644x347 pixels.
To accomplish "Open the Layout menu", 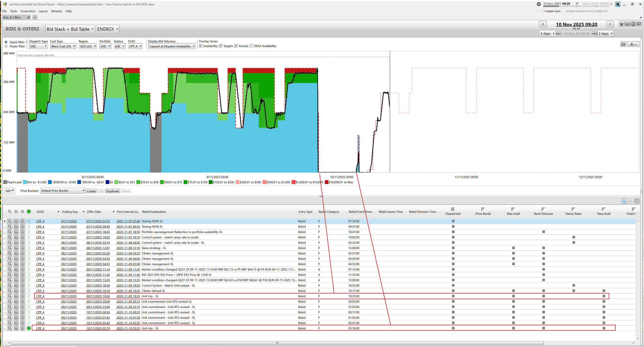I will (43, 11).
